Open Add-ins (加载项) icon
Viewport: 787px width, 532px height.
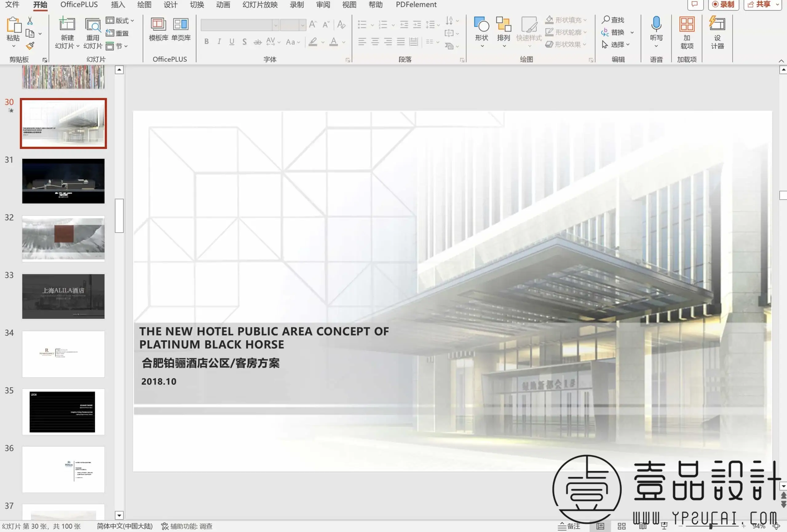(x=687, y=24)
